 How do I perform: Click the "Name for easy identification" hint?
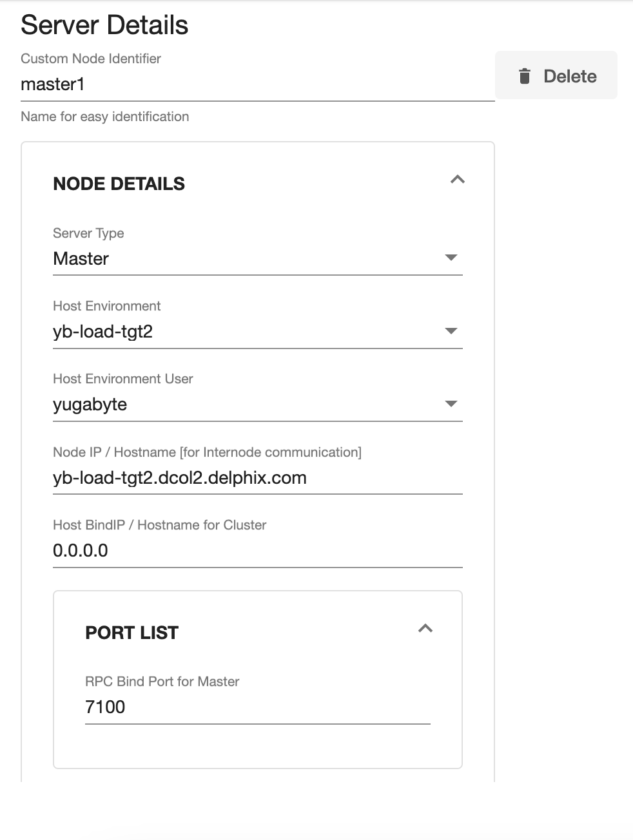point(105,117)
